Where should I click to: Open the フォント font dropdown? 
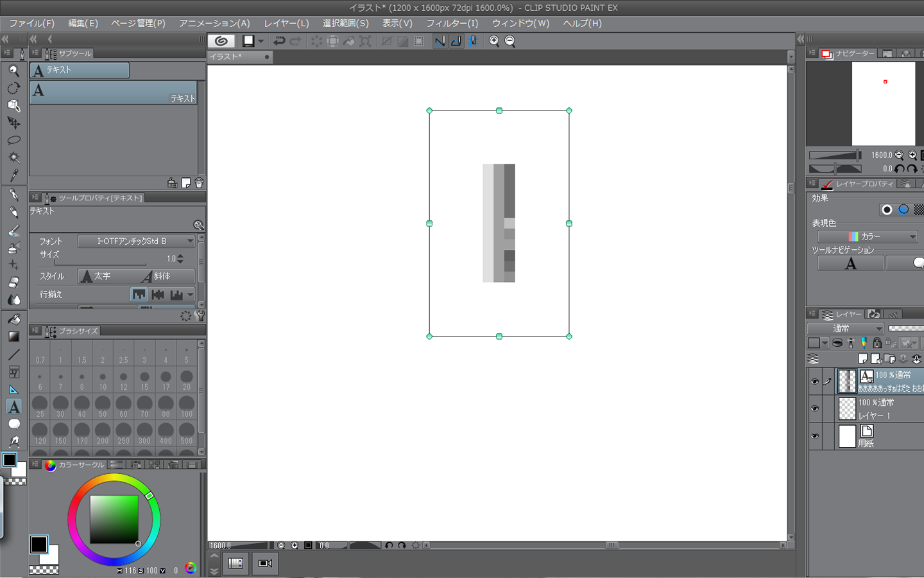[x=136, y=241]
